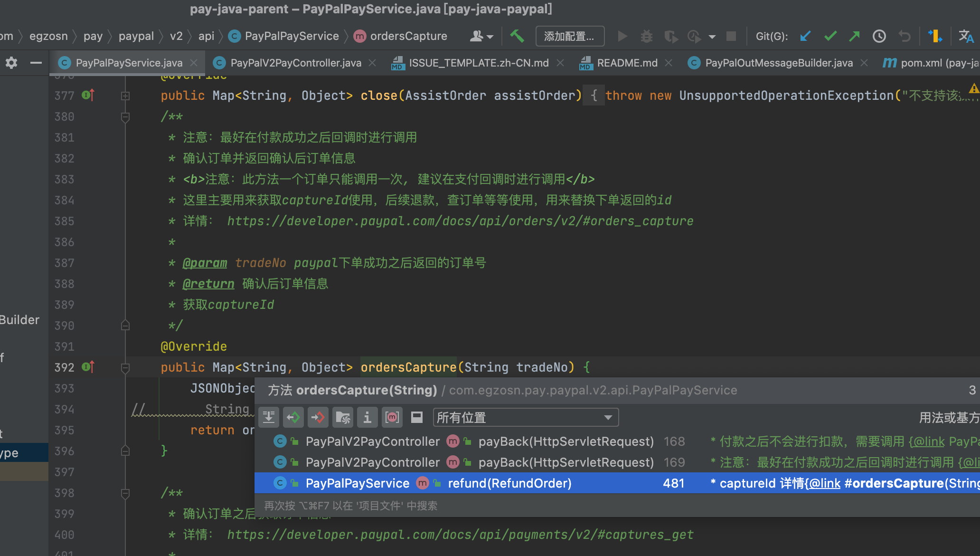Screen dimensions: 980x556
Task: Start a Debug session using the bug icon
Action: [646, 36]
